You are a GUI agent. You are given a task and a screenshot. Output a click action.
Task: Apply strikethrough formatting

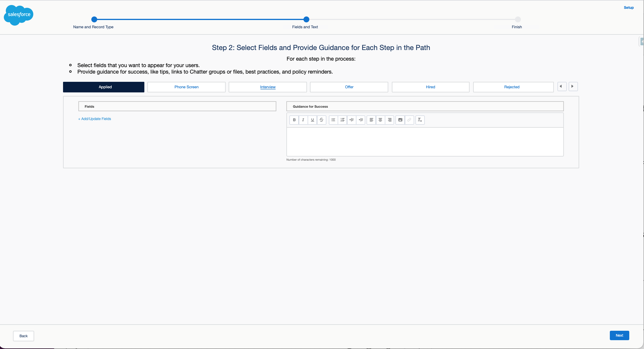pyautogui.click(x=321, y=120)
